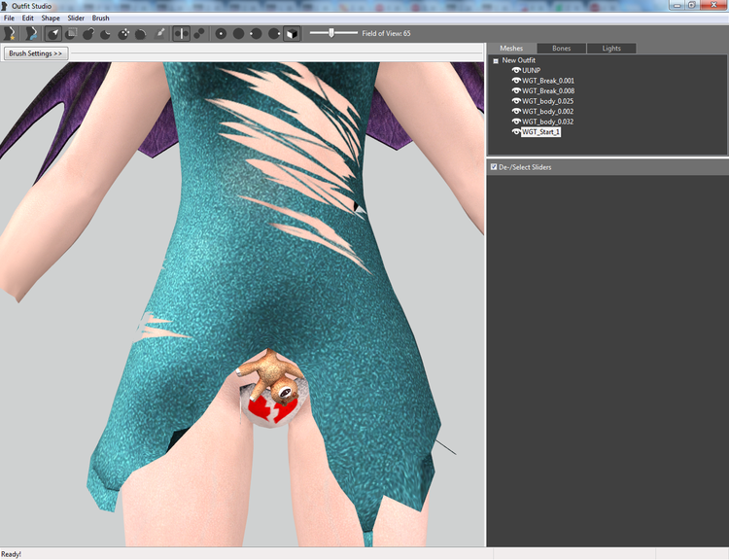Viewport: 729px width, 560px height.
Task: Select WGT_Break_0.001 in mesh list
Action: point(548,81)
